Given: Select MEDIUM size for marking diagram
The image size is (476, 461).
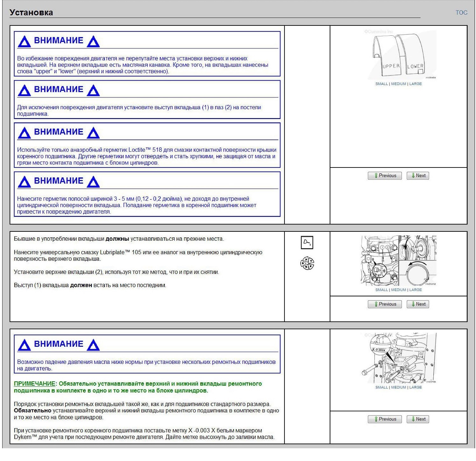Looking at the screenshot, I should click(398, 387).
